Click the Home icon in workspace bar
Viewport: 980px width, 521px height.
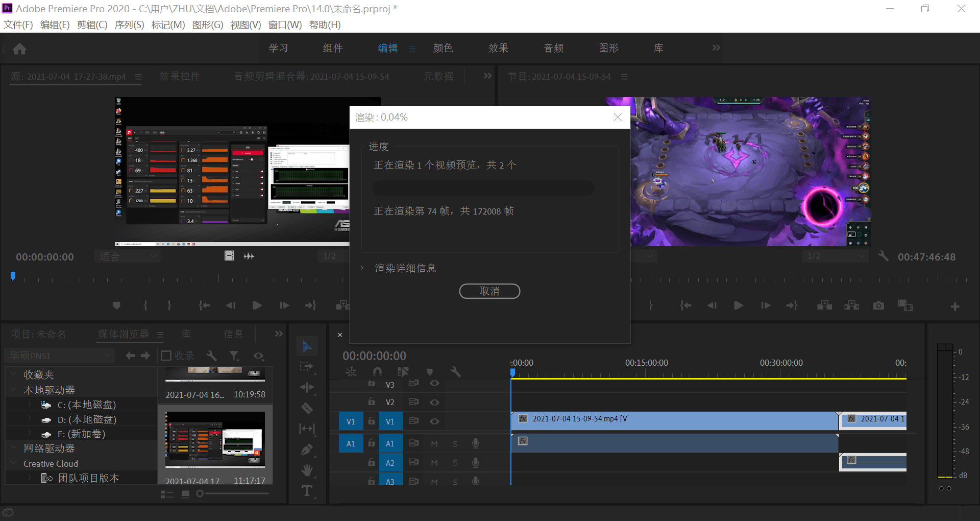(x=20, y=49)
